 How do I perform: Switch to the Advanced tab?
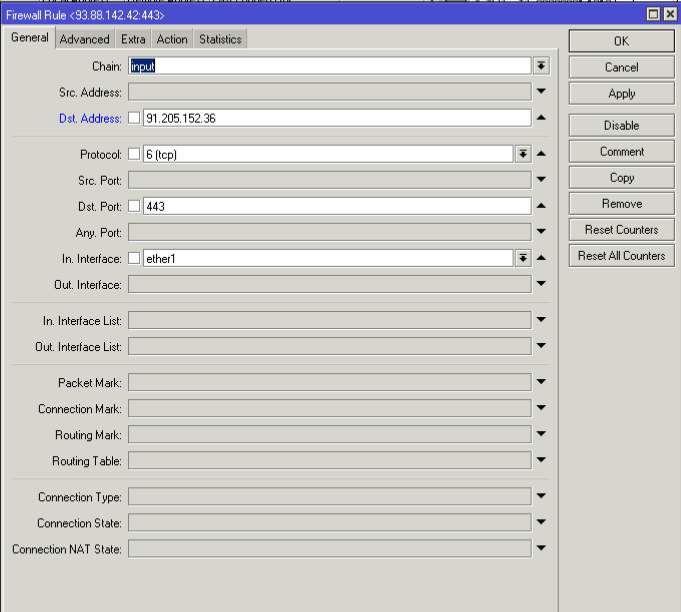85,40
